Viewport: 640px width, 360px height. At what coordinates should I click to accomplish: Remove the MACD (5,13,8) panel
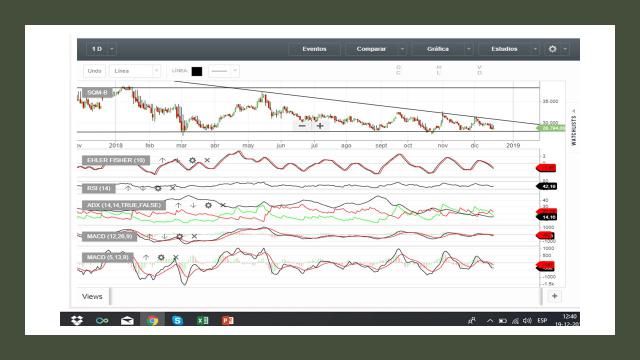(x=176, y=258)
